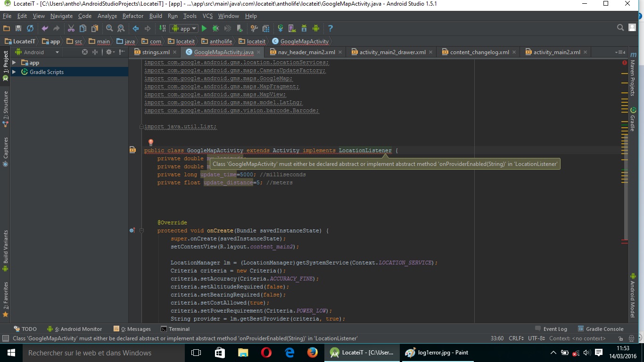Open the Android project view dropdown

tap(38, 52)
